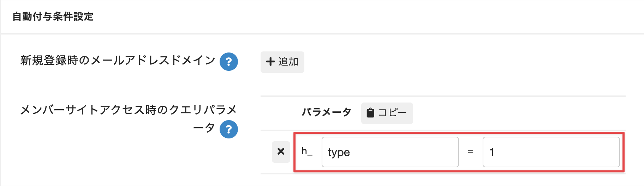Click the h_ prefix text

pyautogui.click(x=307, y=151)
